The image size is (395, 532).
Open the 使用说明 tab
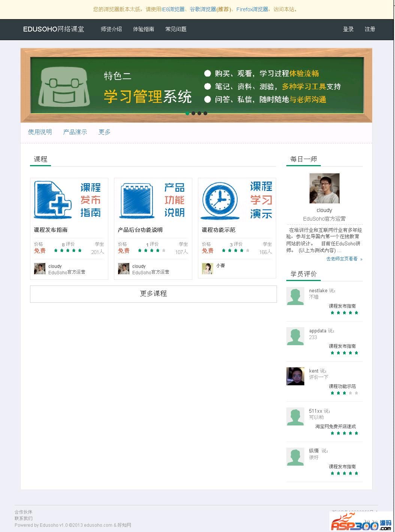(40, 132)
